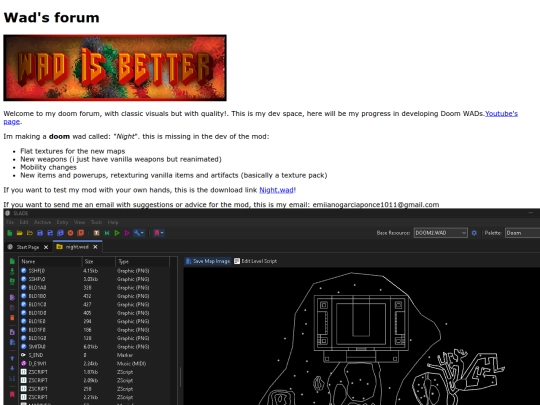Screen dimensions: 540x405
Task: Click the red Close All archives icon
Action: [x=81, y=233]
